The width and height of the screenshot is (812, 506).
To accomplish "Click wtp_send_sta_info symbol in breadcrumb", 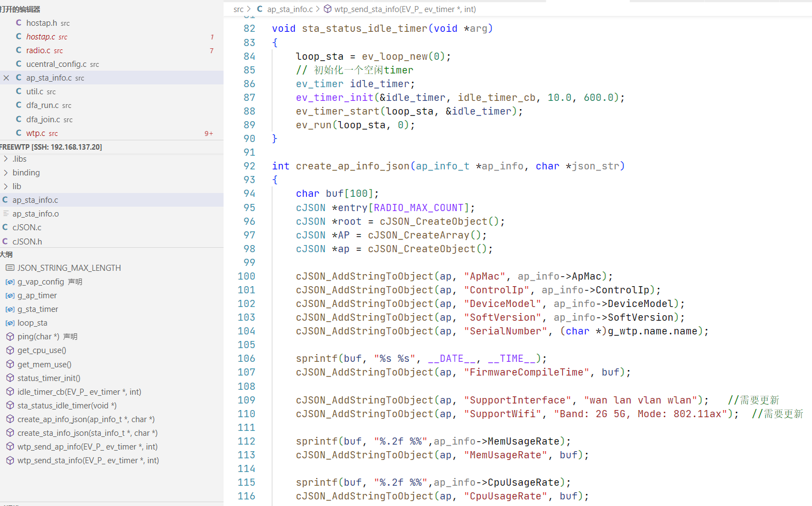I will tap(405, 9).
